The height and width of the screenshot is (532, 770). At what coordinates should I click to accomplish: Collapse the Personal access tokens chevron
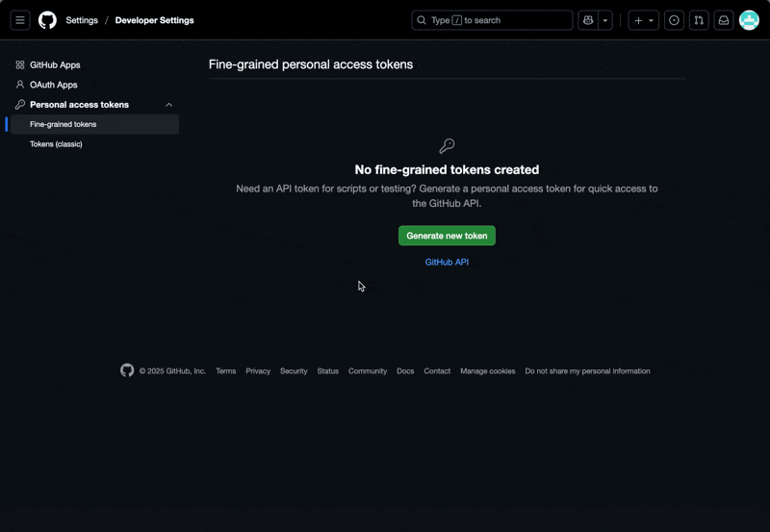coord(169,105)
